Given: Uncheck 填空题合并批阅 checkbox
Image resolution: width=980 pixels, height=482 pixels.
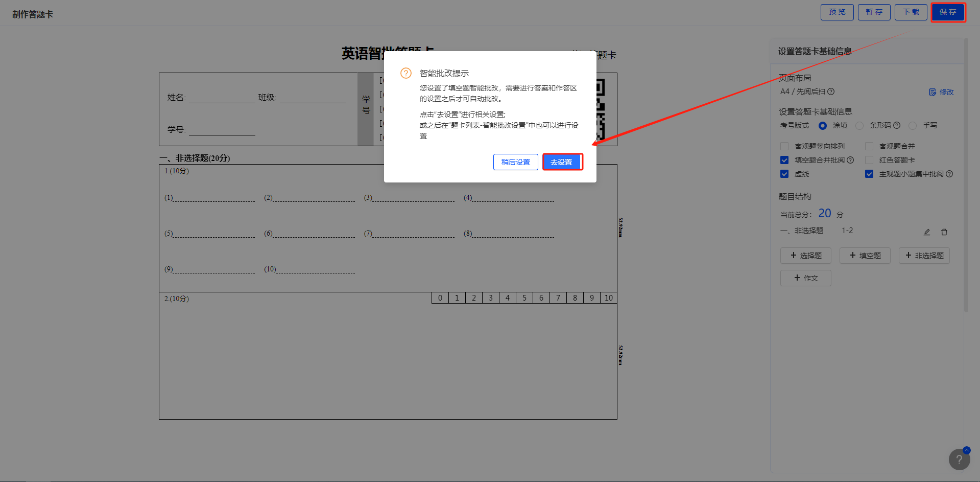Looking at the screenshot, I should (784, 160).
